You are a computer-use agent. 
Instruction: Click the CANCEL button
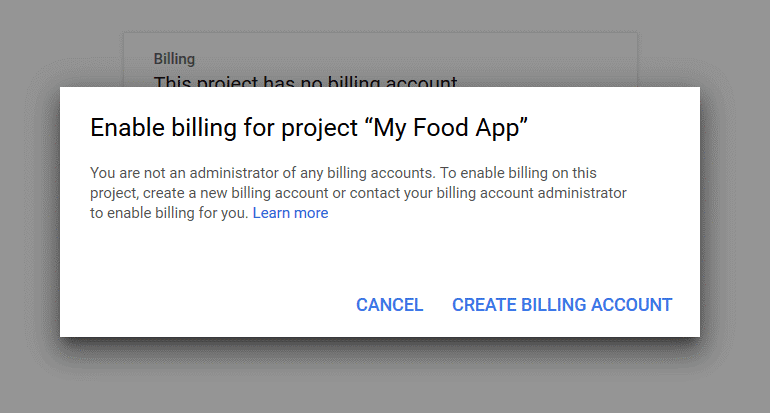point(389,305)
